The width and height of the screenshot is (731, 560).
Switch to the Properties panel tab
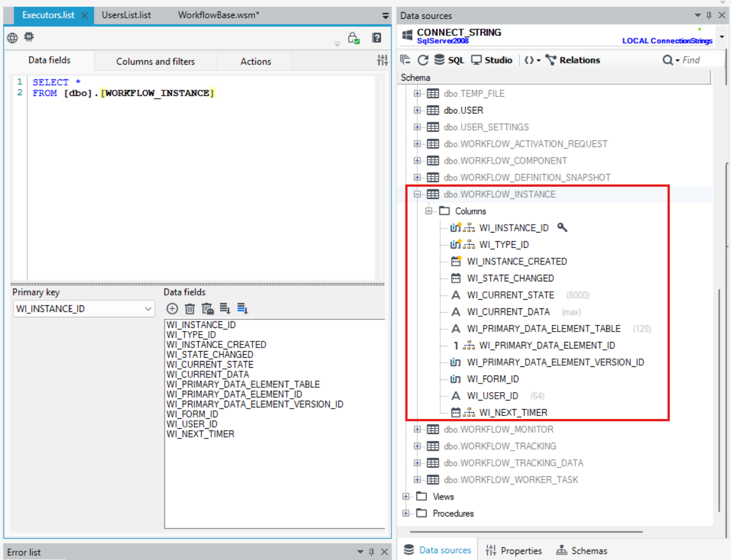[x=514, y=551]
